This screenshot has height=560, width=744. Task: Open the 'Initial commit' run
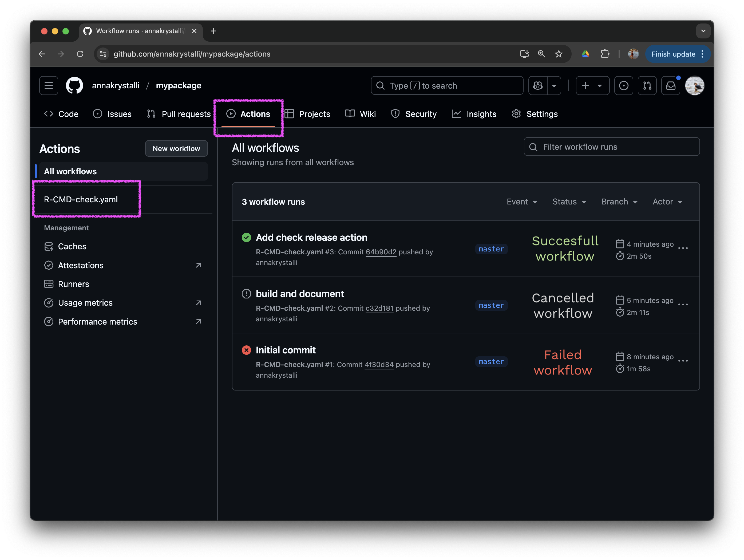(286, 350)
